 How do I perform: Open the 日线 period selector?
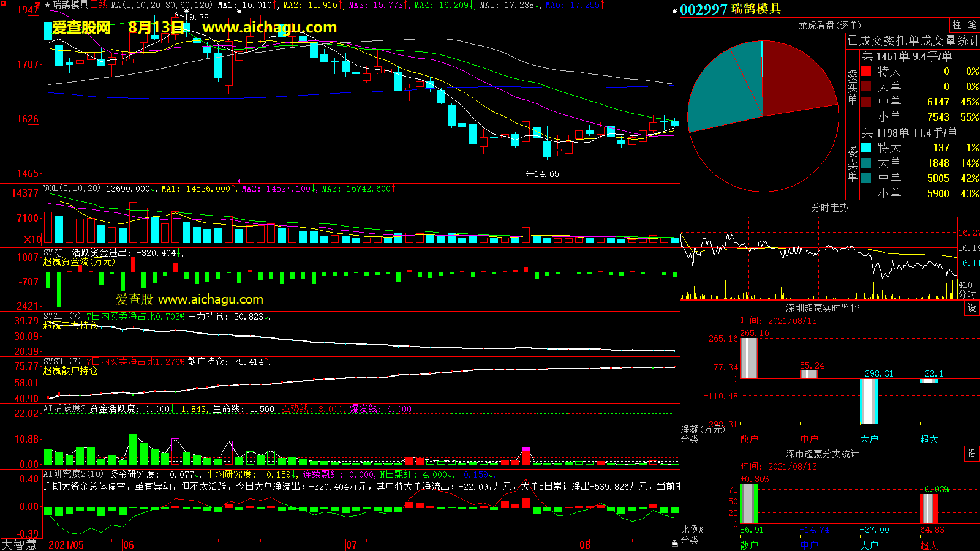[x=99, y=5]
